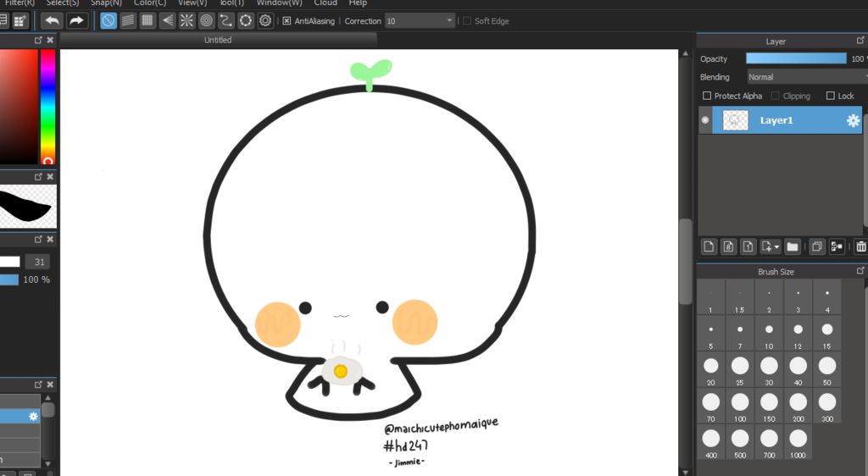Enable the Protect Alpha checkbox
This screenshot has width=868, height=476.
707,96
